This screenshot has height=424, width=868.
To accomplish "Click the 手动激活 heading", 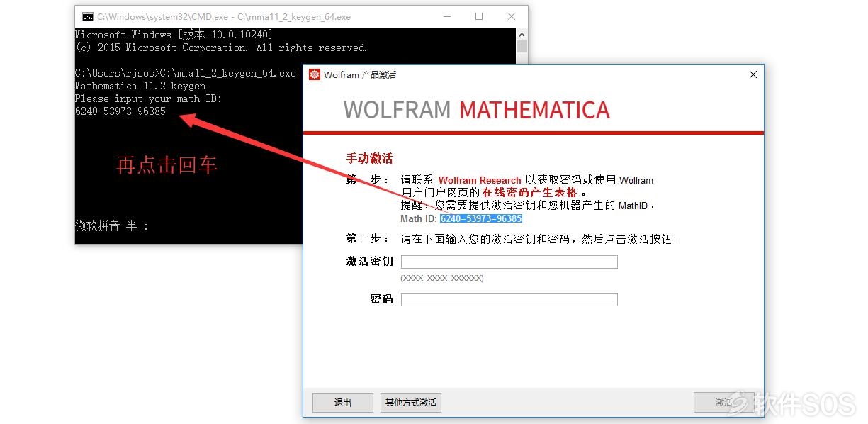I will click(369, 158).
